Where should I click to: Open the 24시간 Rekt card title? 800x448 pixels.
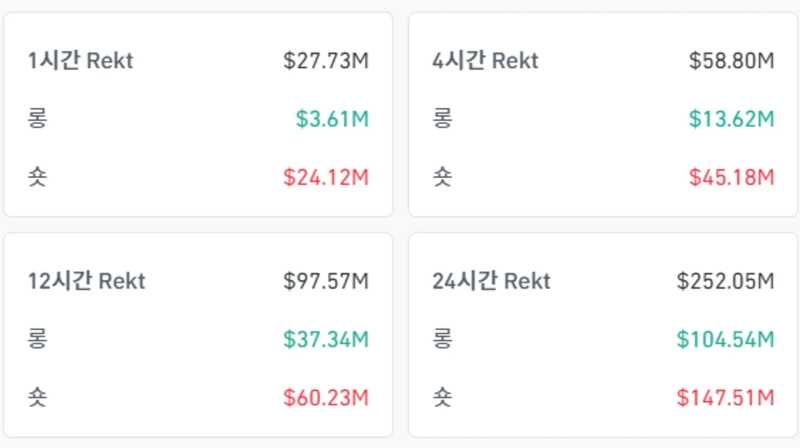tap(491, 281)
